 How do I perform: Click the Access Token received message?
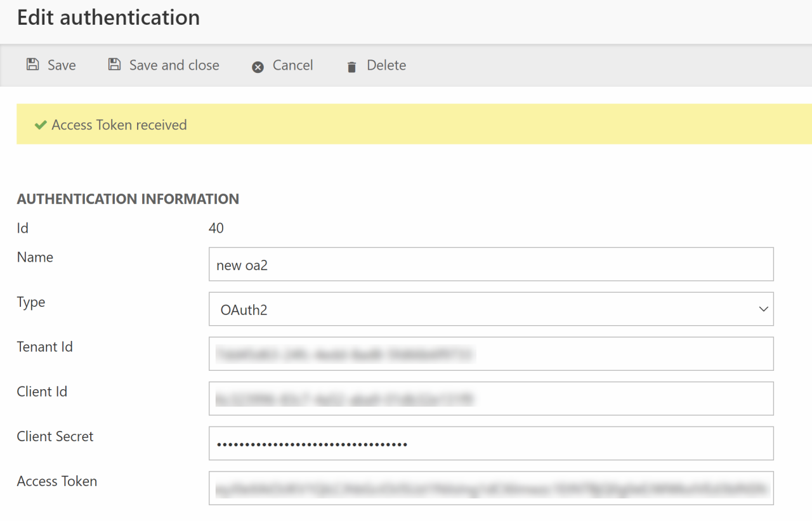pyautogui.click(x=119, y=125)
